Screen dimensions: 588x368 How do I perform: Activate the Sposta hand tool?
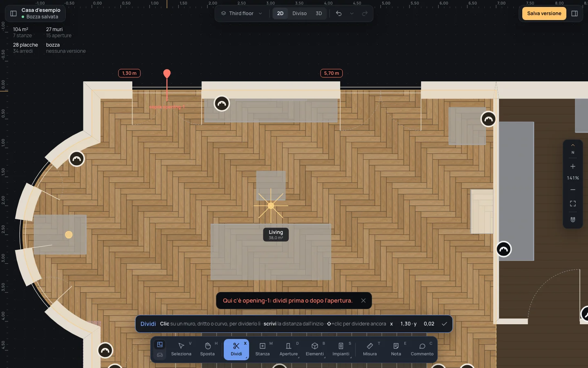(x=207, y=350)
